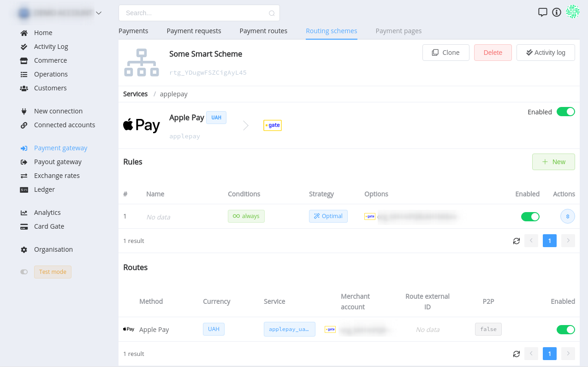Go to previous page of Rules
This screenshot has width=588, height=367.
tap(531, 241)
